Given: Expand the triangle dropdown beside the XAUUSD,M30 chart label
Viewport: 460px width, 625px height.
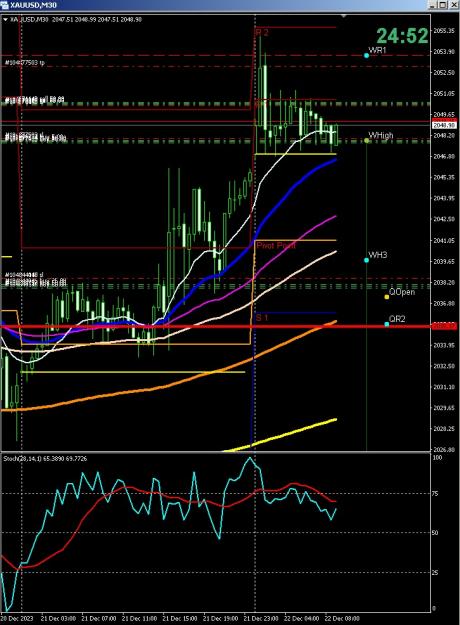Looking at the screenshot, I should (5, 20).
